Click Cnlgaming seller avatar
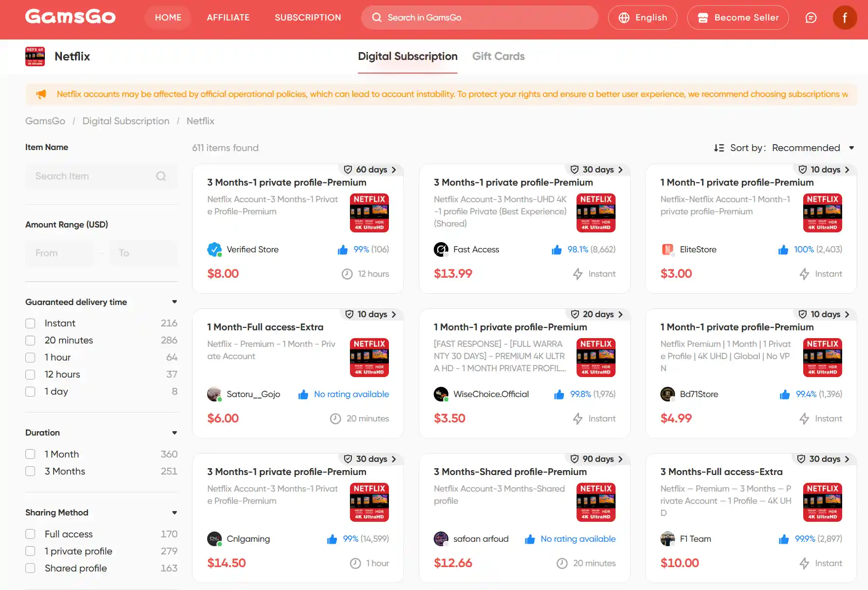This screenshot has width=868, height=590. click(x=214, y=539)
